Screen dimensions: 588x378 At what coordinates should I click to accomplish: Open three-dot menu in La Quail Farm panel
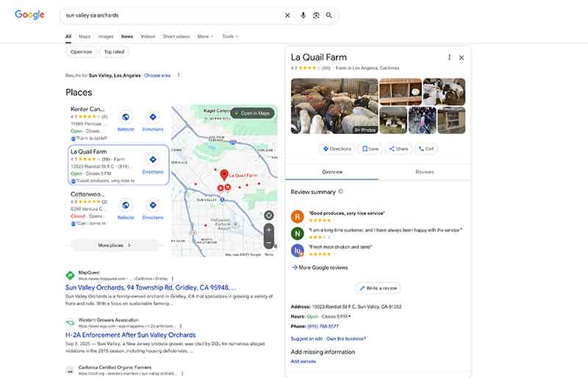[x=449, y=57]
